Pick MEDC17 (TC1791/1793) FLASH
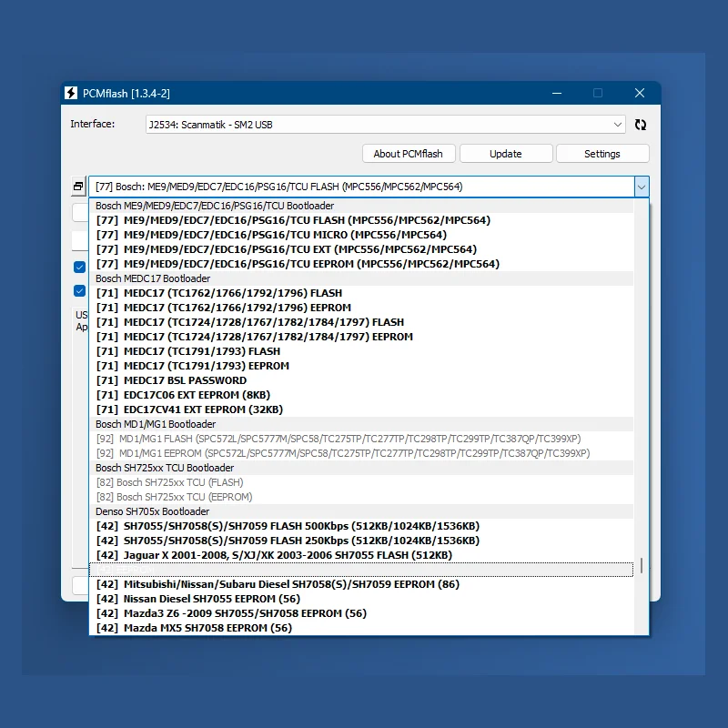Image resolution: width=728 pixels, height=728 pixels. (x=361, y=351)
